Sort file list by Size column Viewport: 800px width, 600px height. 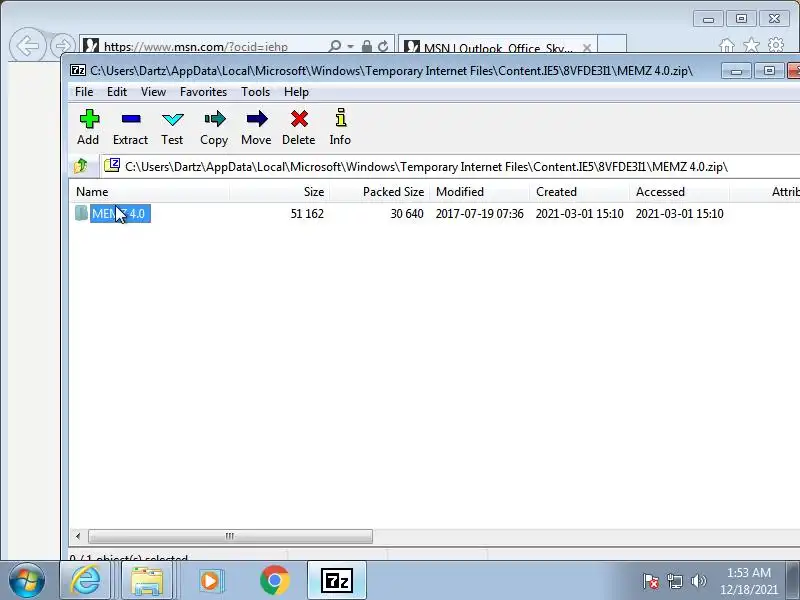coord(279,192)
